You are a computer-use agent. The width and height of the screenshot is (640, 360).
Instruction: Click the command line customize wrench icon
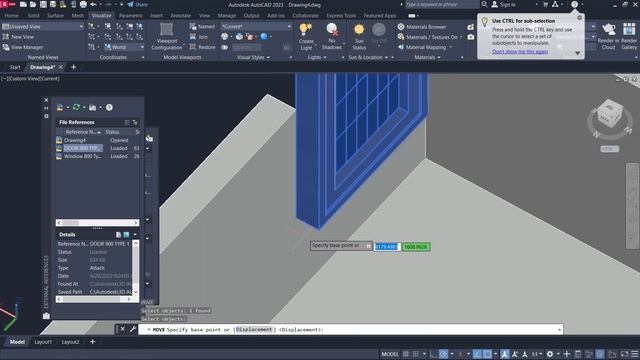[x=133, y=329]
